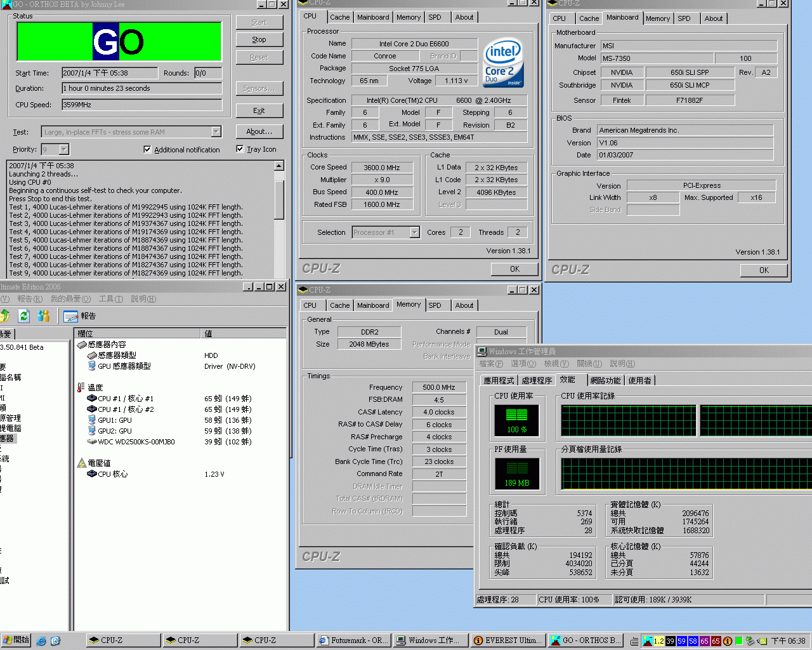
Task: Select the 電壓值 warning voltage icon
Action: point(81,463)
